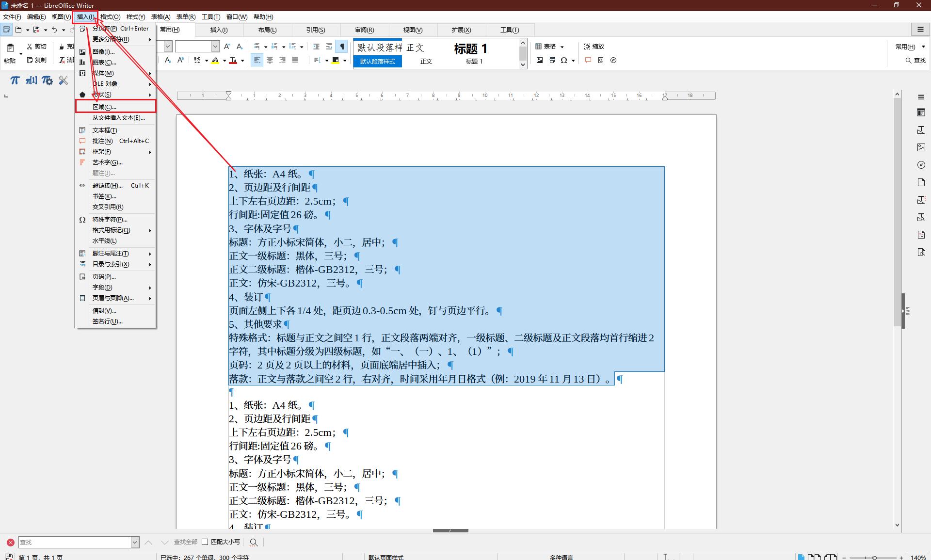
Task: Click the insert comment icon in ribbon
Action: point(588,60)
